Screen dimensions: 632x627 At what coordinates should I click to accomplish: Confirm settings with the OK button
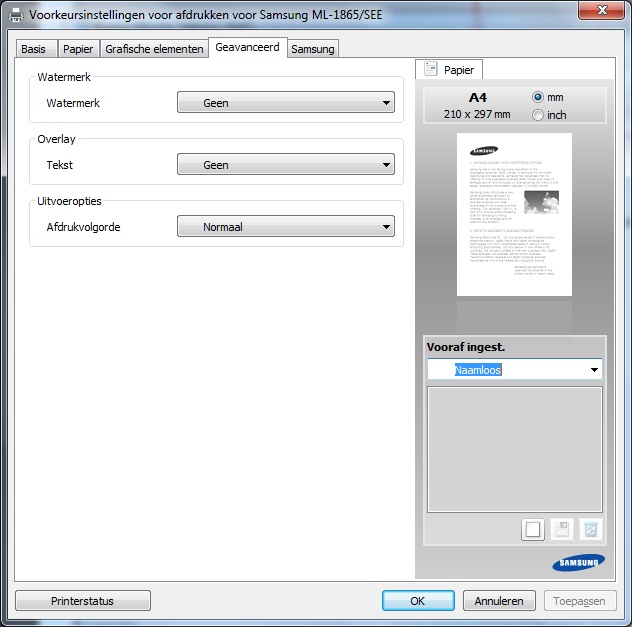417,601
